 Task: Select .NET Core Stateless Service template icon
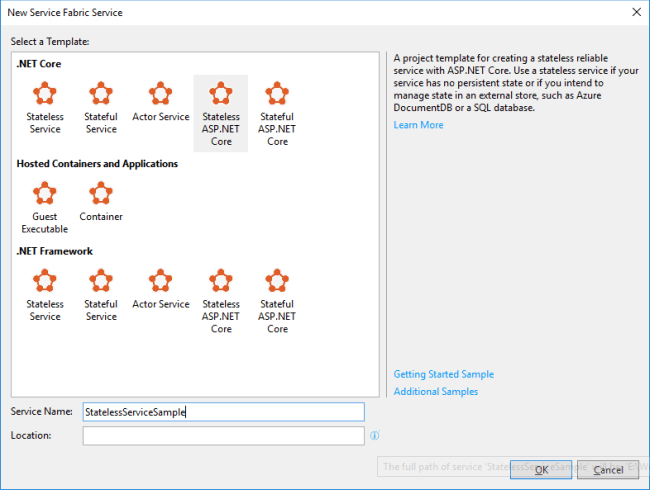pyautogui.click(x=45, y=93)
